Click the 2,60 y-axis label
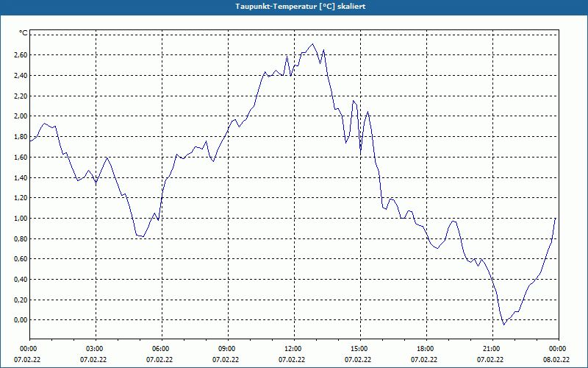 21,55
